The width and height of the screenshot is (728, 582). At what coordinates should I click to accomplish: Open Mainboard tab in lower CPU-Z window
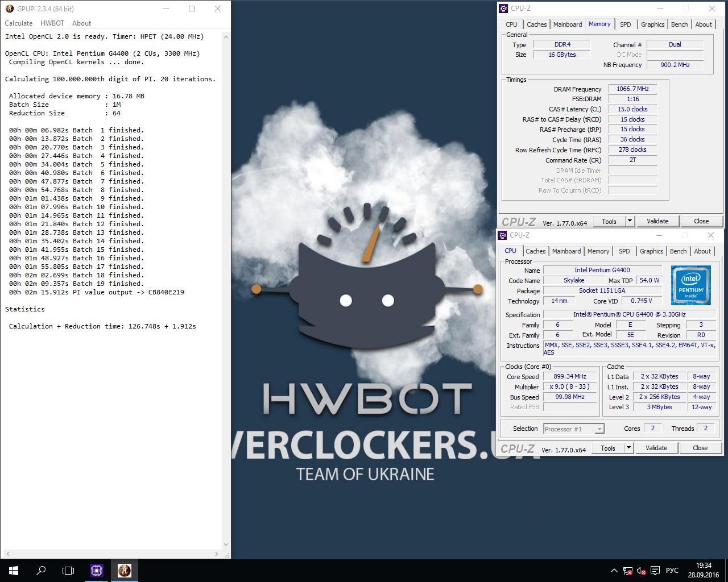point(566,251)
